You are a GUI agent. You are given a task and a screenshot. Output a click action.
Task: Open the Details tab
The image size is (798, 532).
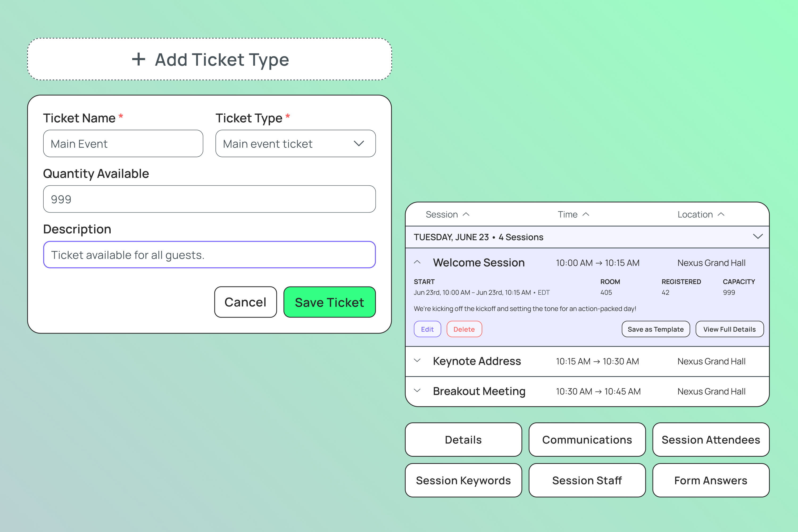(x=463, y=440)
